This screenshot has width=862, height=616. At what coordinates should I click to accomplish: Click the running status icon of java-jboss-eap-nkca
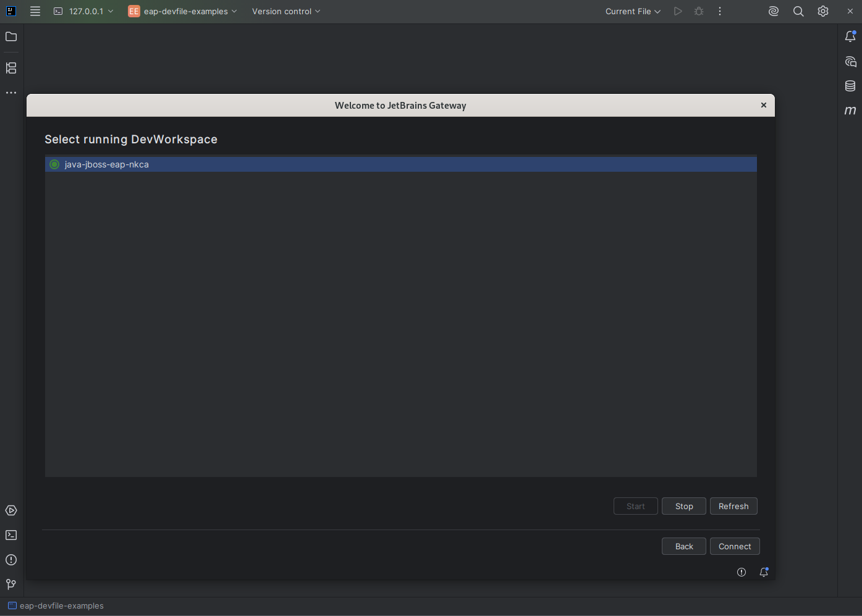click(54, 164)
